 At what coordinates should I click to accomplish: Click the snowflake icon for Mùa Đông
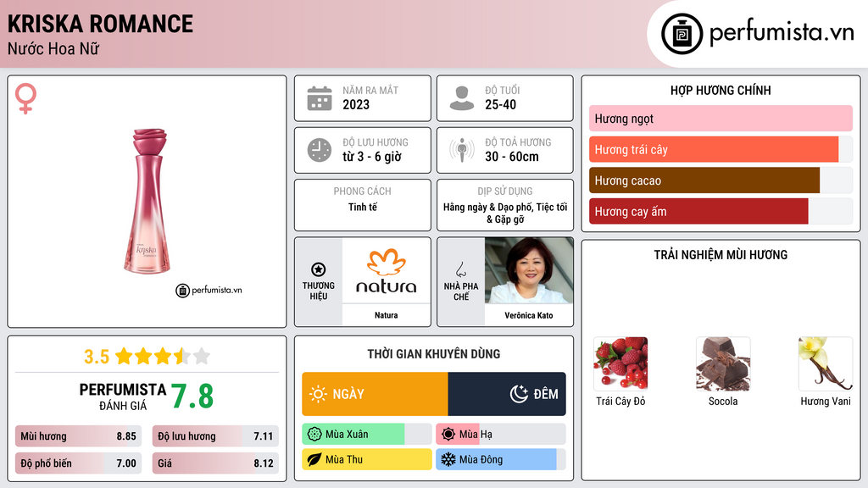(x=448, y=460)
